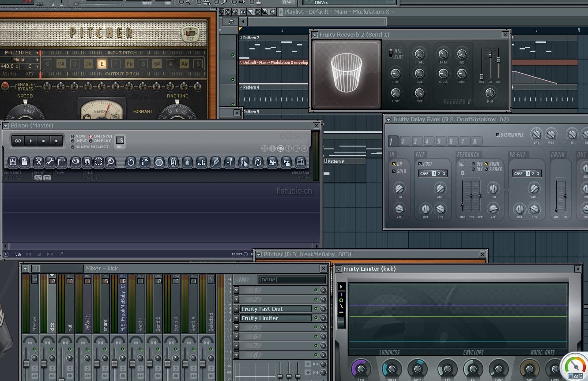588x381 pixels.
Task: Select Edison's scissors edit tool
Action: point(38,162)
